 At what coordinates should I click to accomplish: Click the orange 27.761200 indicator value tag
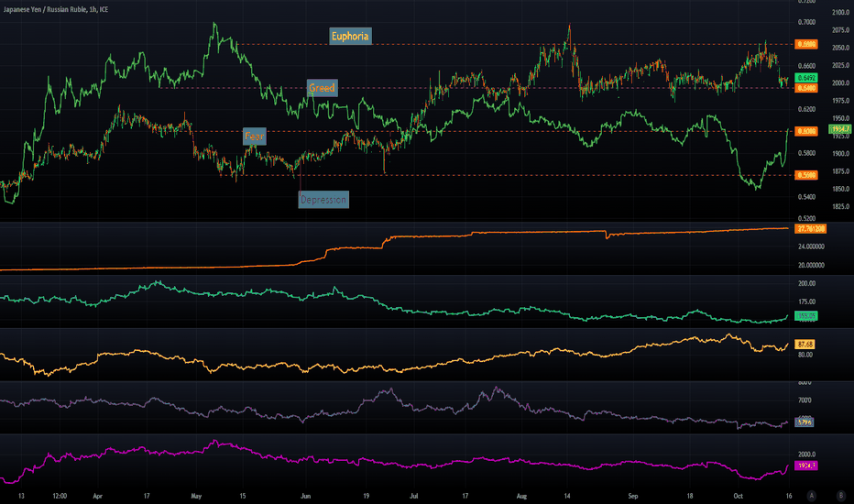(810, 229)
